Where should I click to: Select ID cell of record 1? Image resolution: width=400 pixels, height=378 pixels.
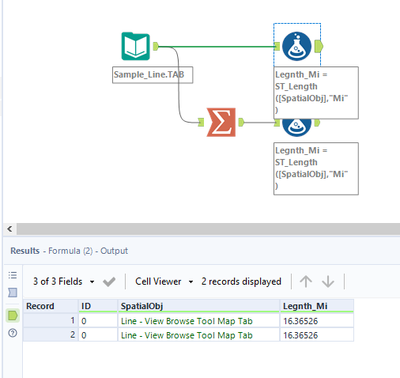[x=98, y=321]
